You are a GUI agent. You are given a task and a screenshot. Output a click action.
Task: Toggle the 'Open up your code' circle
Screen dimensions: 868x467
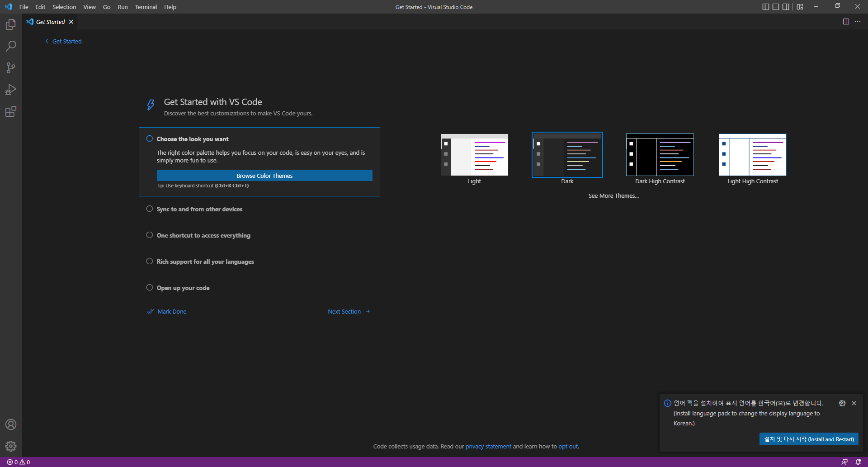pyautogui.click(x=150, y=287)
